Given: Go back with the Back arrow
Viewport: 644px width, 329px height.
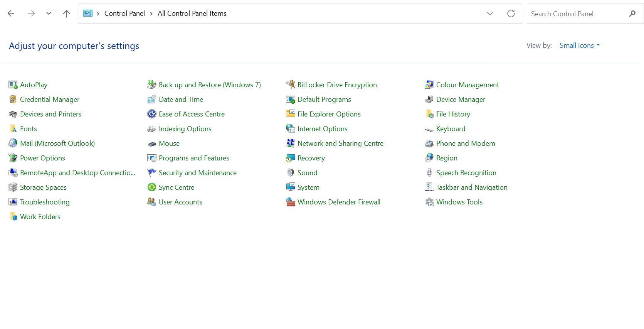Looking at the screenshot, I should pos(11,13).
